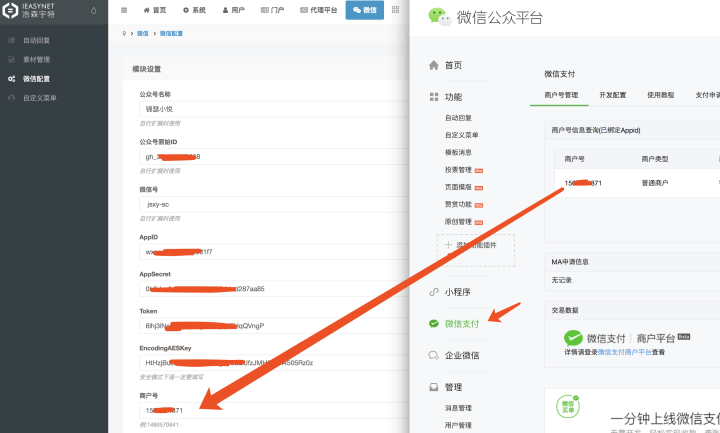Click the 商户号 input field
Screen dimensions: 720x433
point(274,411)
